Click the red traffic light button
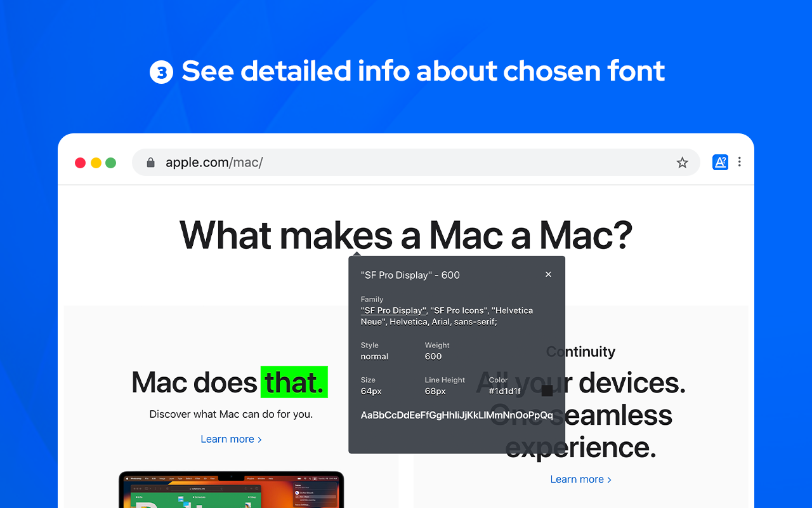The image size is (812, 508). [x=81, y=163]
